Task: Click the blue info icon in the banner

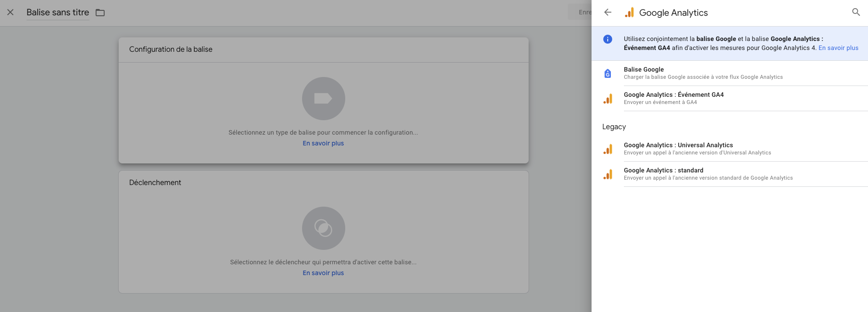Action: tap(608, 39)
